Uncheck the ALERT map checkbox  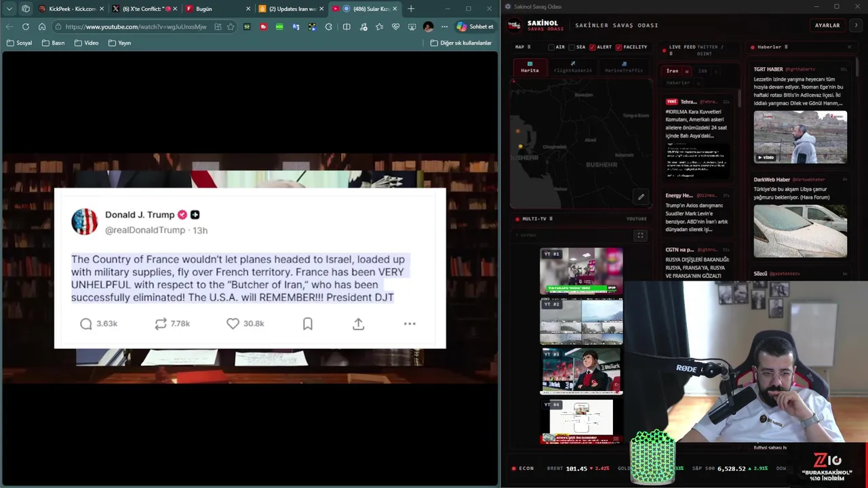(x=593, y=47)
